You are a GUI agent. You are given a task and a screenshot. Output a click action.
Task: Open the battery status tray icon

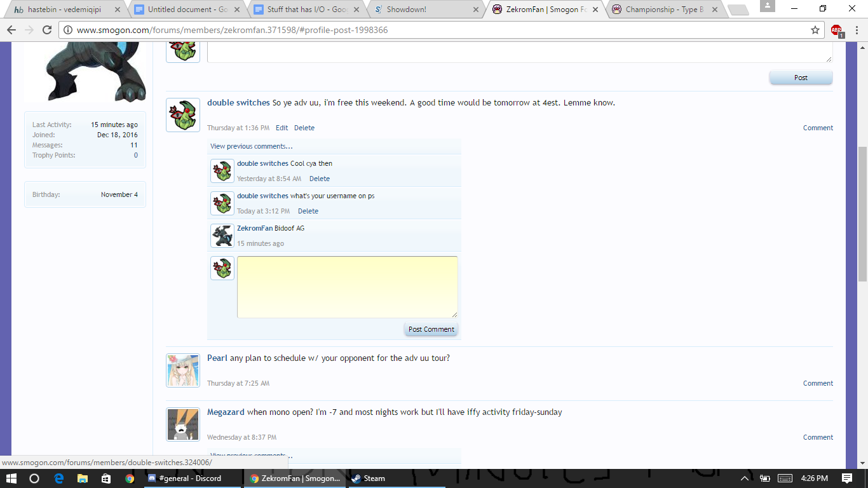pos(765,478)
